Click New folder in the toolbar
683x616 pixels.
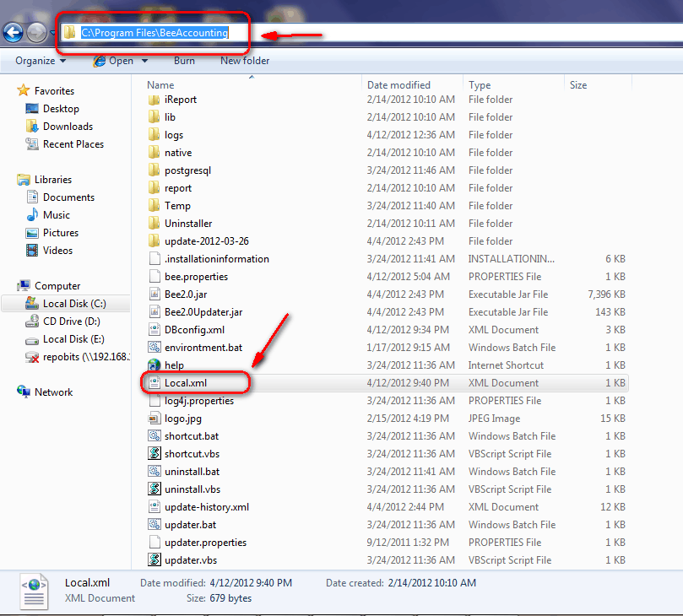click(245, 61)
